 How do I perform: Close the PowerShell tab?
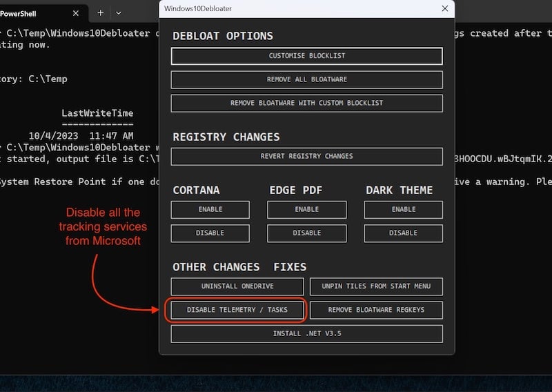pos(76,13)
